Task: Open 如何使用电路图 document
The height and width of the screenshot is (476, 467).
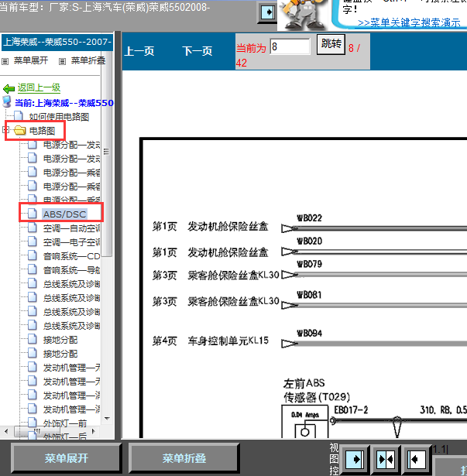Action: [x=59, y=117]
